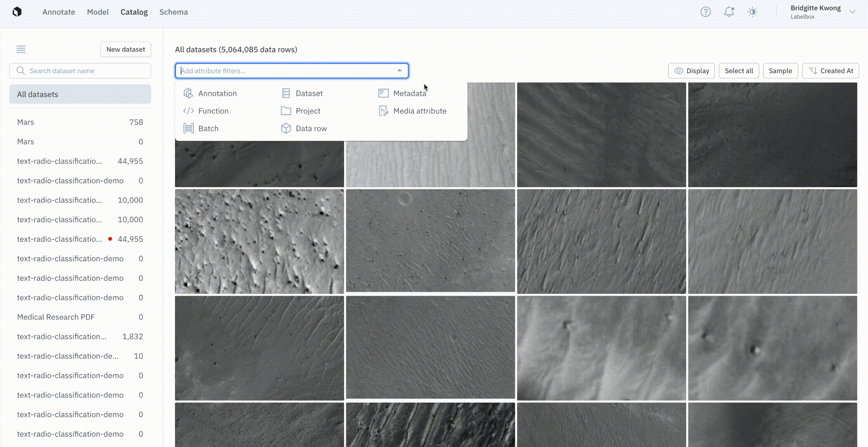Collapse the sidebar with the hamburger icon

pyautogui.click(x=21, y=49)
